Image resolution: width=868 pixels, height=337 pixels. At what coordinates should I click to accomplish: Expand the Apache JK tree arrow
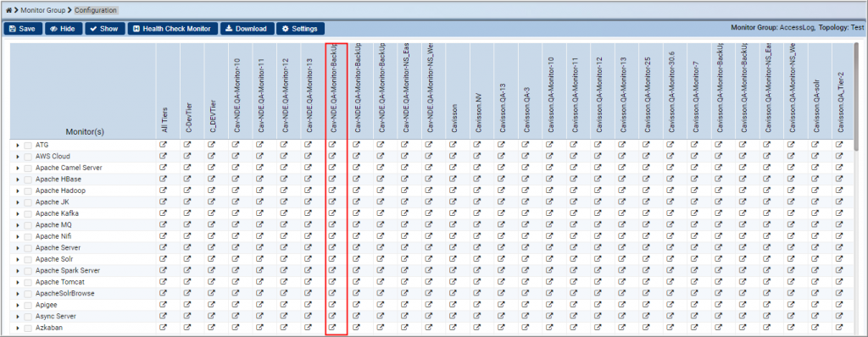coord(18,202)
